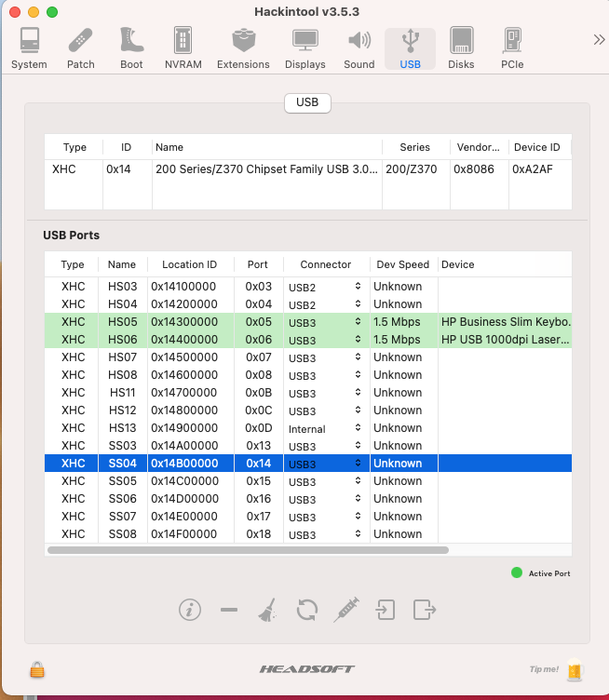This screenshot has width=609, height=700.
Task: Open connector dropdown for HS04 port
Action: (325, 304)
